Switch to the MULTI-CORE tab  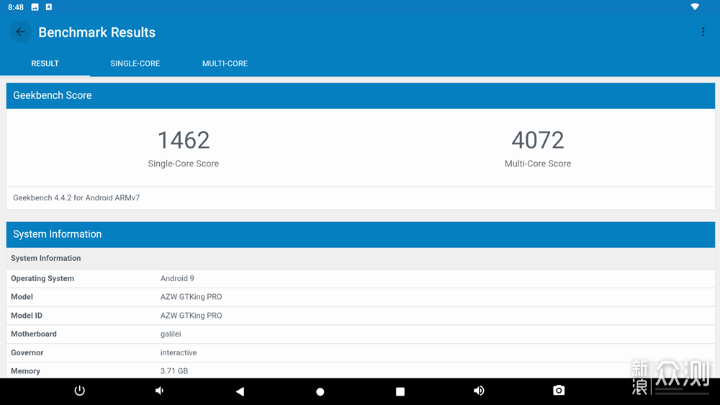coord(225,63)
